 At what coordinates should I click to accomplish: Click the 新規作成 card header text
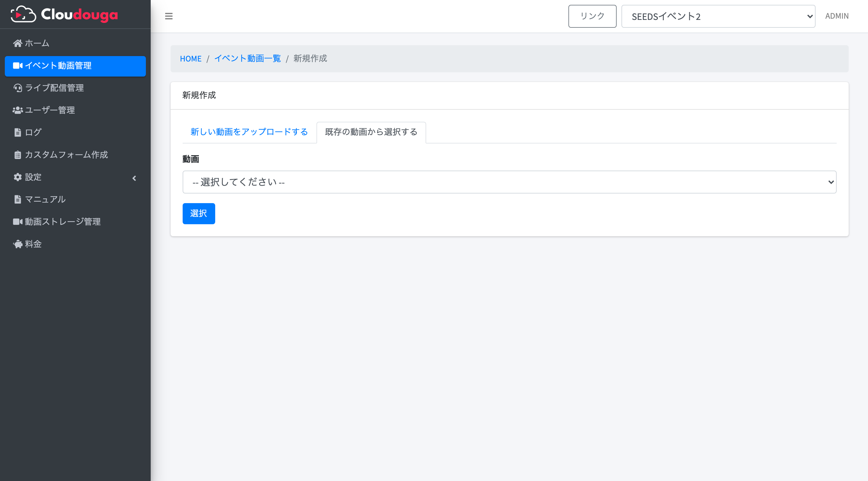coord(199,95)
